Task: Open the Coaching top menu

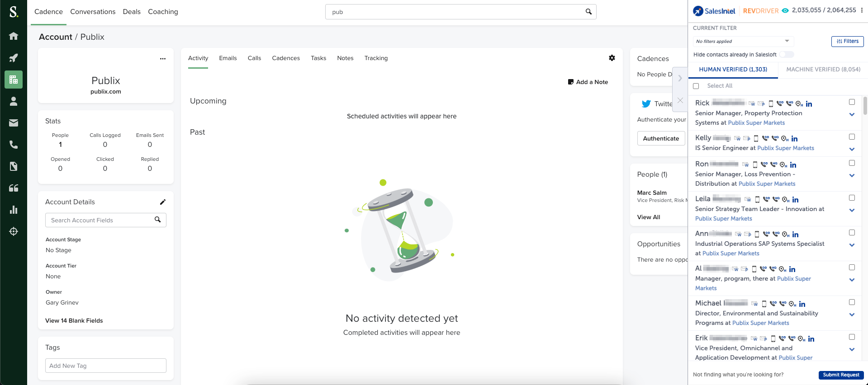Action: (x=163, y=12)
